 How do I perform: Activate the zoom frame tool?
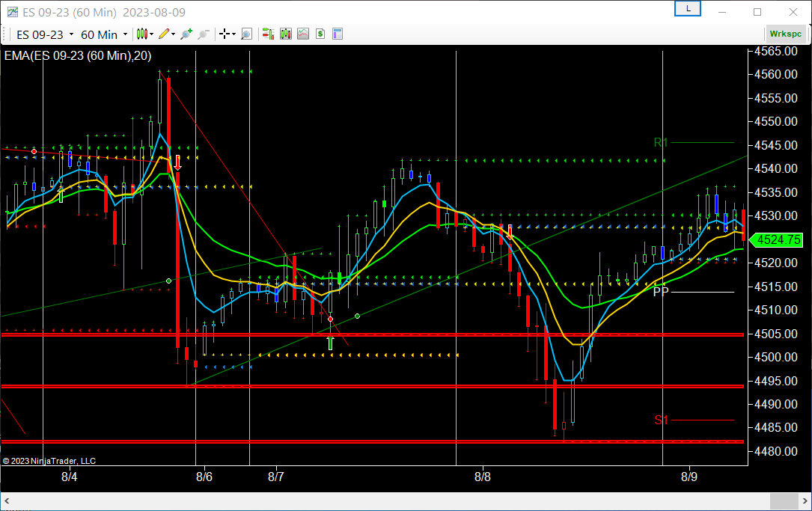[246, 34]
